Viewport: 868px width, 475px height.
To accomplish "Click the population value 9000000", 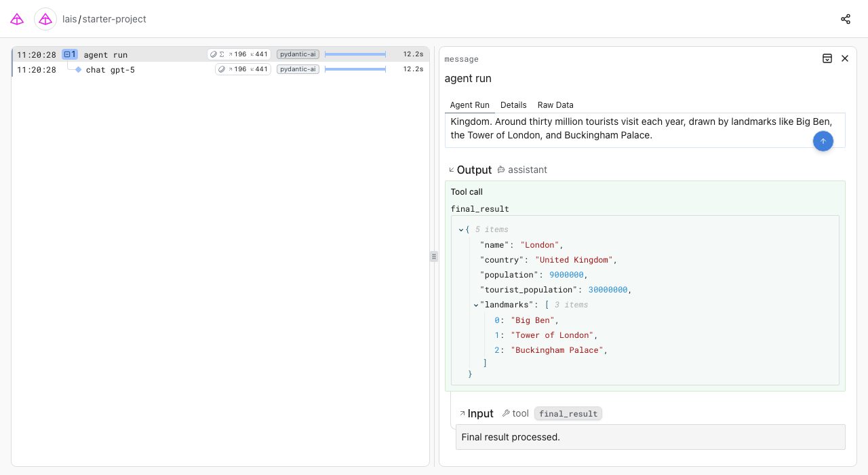I will click(x=566, y=275).
